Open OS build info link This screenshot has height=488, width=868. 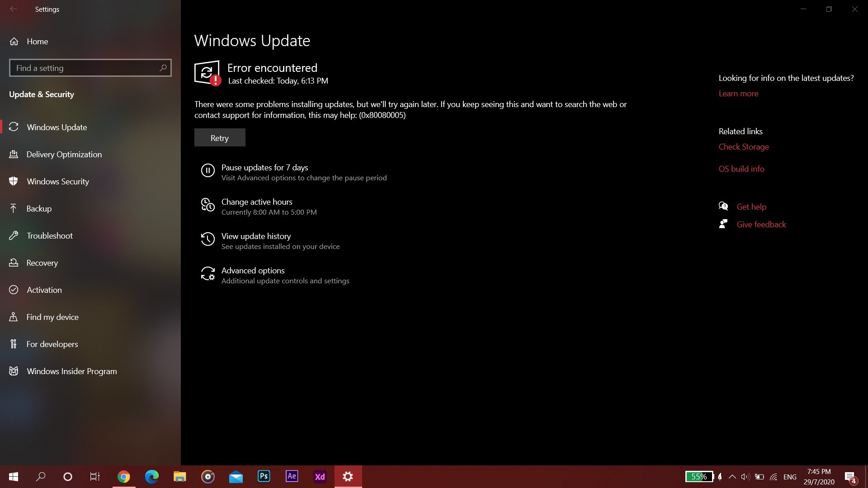click(x=741, y=169)
